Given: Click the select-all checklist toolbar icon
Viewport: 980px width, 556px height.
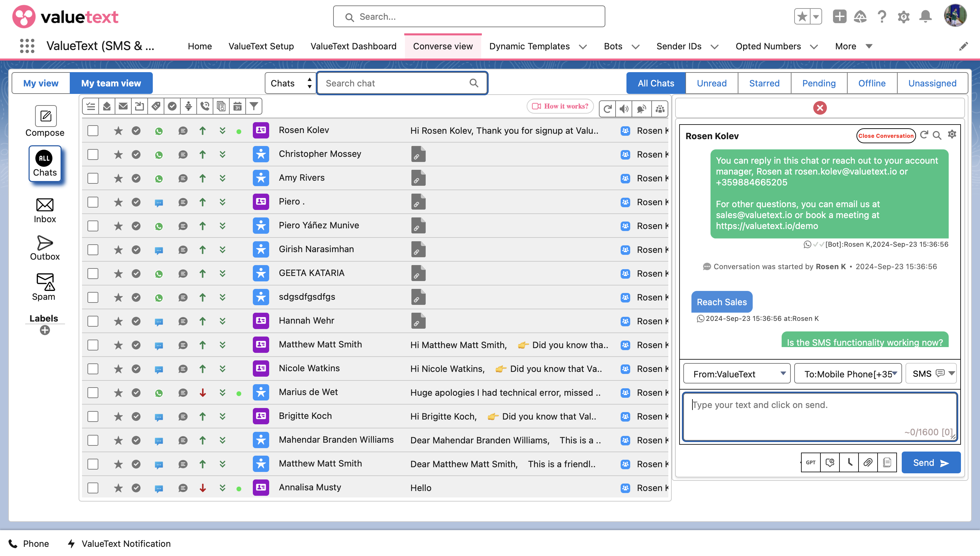Looking at the screenshot, I should (91, 106).
